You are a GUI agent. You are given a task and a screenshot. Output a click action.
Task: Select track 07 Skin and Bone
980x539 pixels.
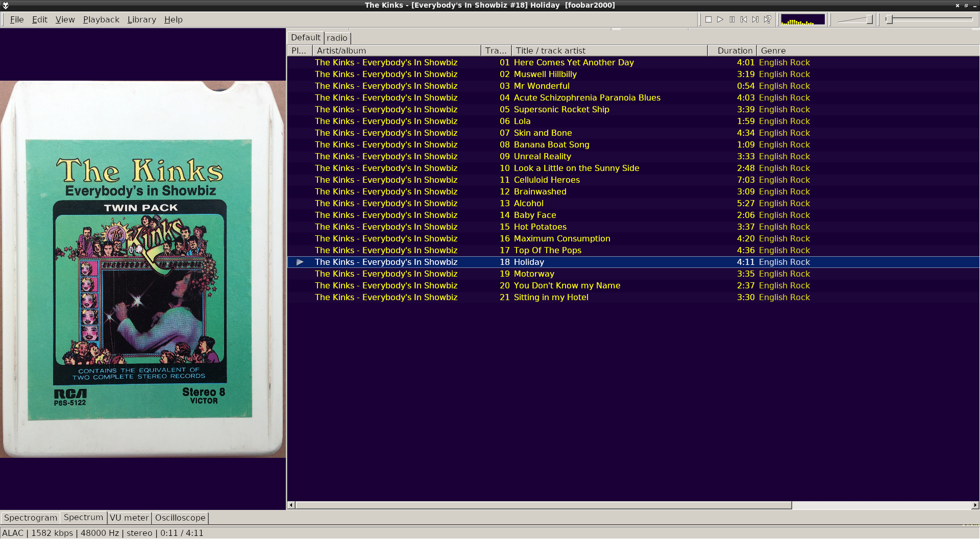click(633, 133)
